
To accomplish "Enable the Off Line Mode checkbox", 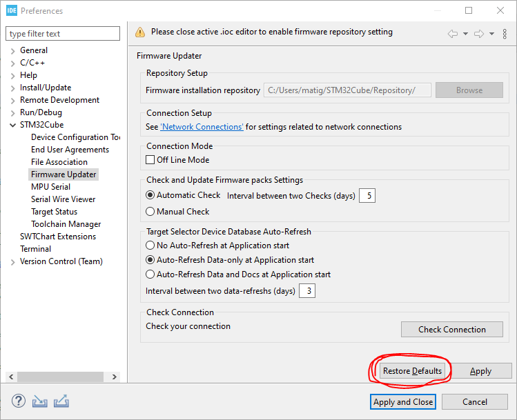I will pyautogui.click(x=150, y=160).
